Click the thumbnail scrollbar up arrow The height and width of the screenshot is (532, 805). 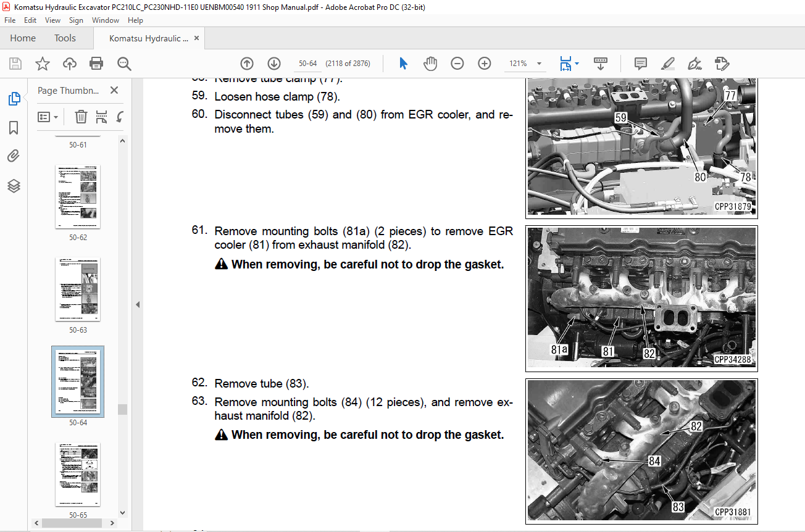(x=122, y=141)
